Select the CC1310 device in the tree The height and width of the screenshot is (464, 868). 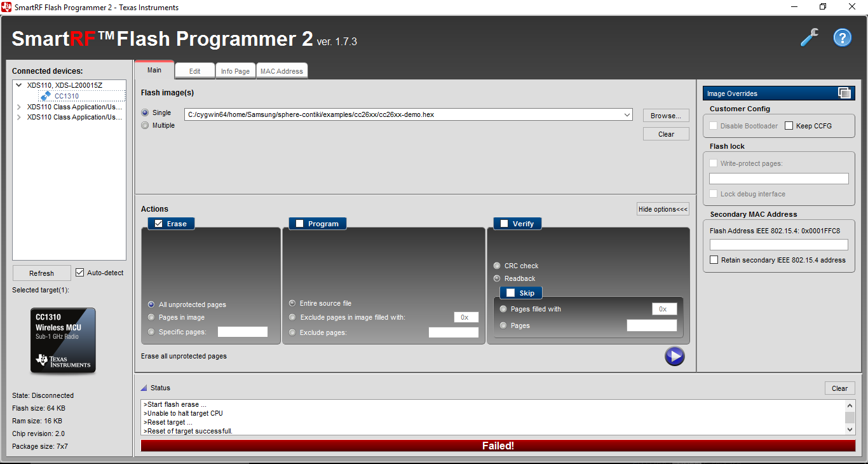click(x=66, y=96)
